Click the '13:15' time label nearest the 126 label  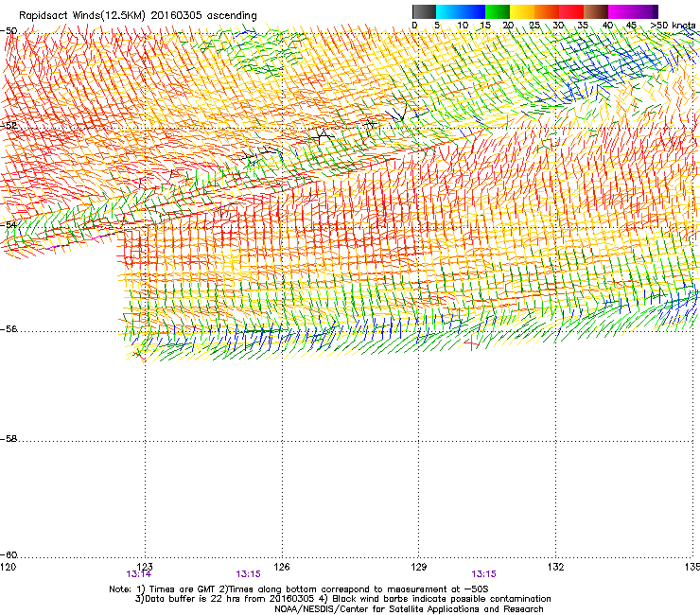click(248, 574)
